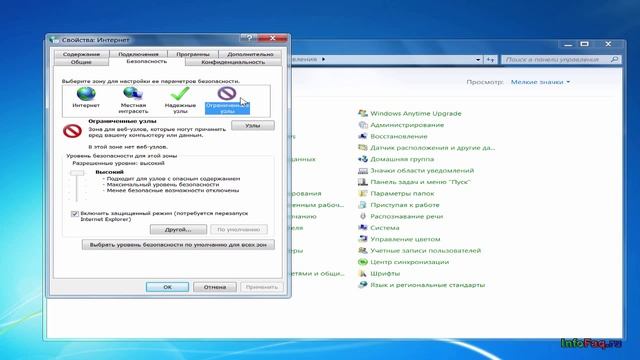This screenshot has height=360, width=640.
Task: Click the search magnifier icon in Control Panel
Action: (614, 60)
